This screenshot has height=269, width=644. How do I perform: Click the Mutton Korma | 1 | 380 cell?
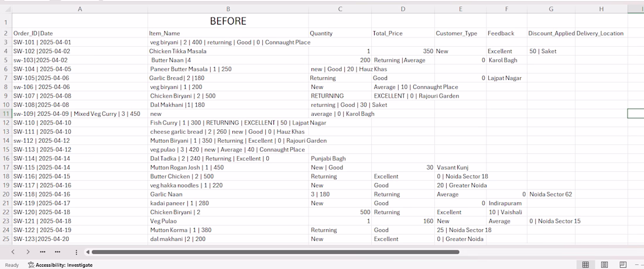pos(228,230)
